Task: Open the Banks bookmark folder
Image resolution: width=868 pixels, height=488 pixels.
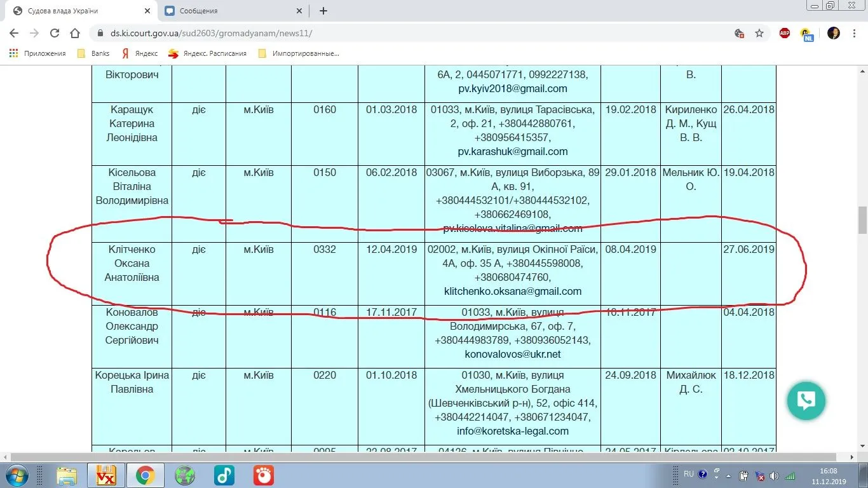Action: pyautogui.click(x=93, y=53)
